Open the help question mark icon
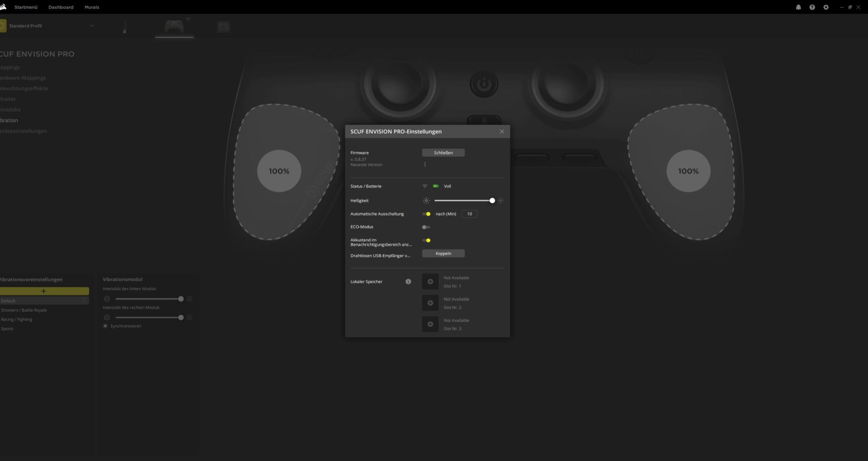 (812, 7)
